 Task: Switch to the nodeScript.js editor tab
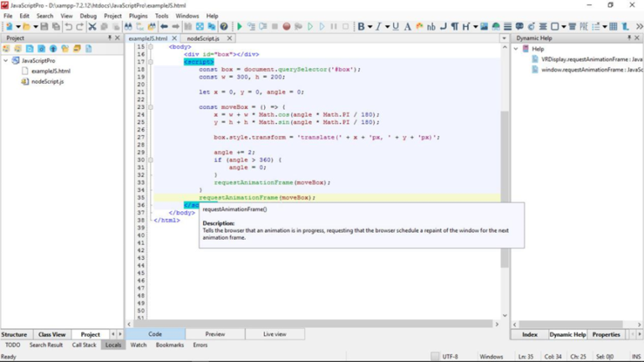point(203,39)
